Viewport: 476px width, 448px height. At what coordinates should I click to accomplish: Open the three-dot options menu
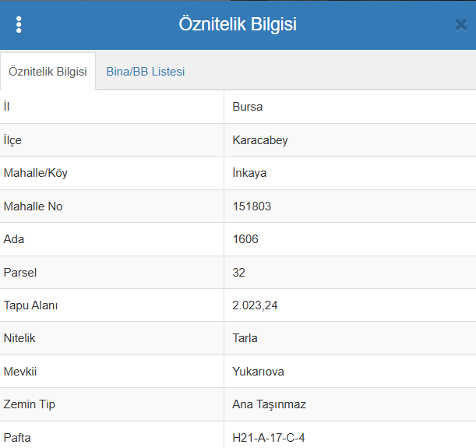pos(19,25)
